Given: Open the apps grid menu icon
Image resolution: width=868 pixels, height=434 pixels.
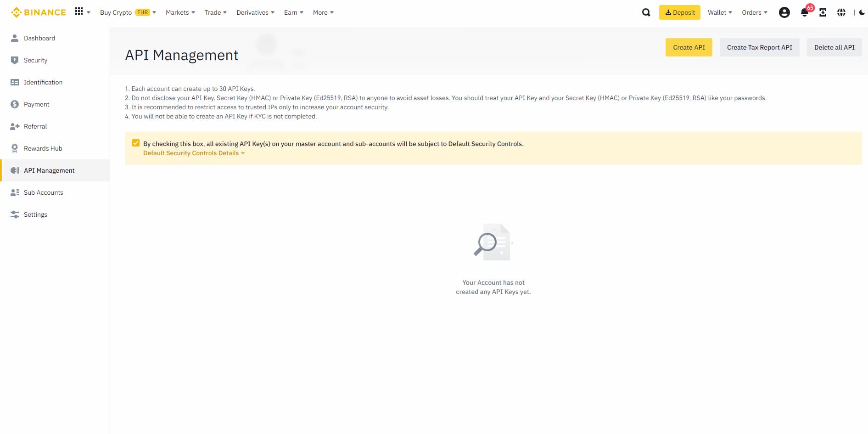Looking at the screenshot, I should [x=79, y=11].
